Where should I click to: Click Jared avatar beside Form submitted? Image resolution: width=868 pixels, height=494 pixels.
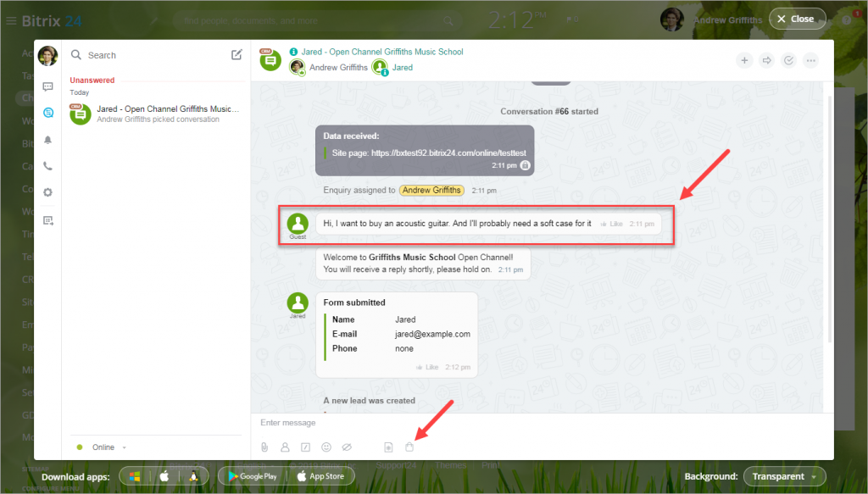[x=298, y=303]
